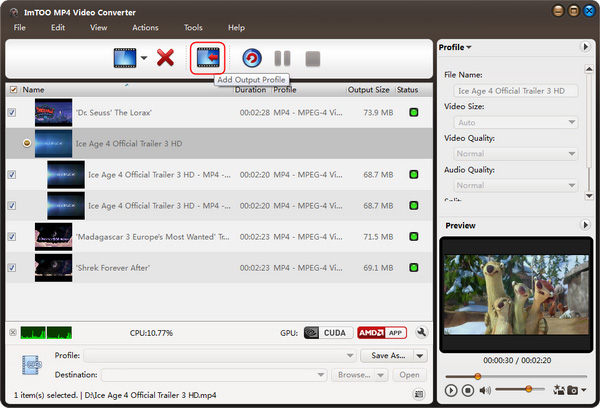Image resolution: width=600 pixels, height=408 pixels.
Task: Uncheck the 'Dr. Seuss' The Lorax' row checkbox
Action: [12, 113]
